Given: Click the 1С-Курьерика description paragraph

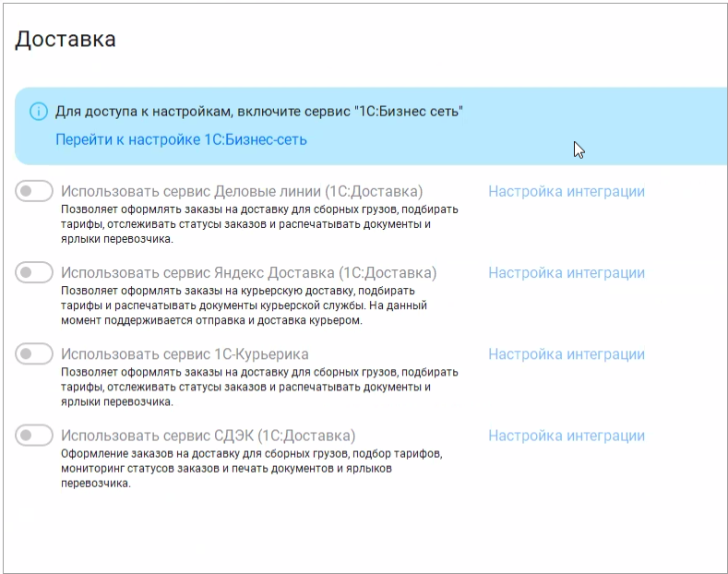Looking at the screenshot, I should [x=259, y=387].
